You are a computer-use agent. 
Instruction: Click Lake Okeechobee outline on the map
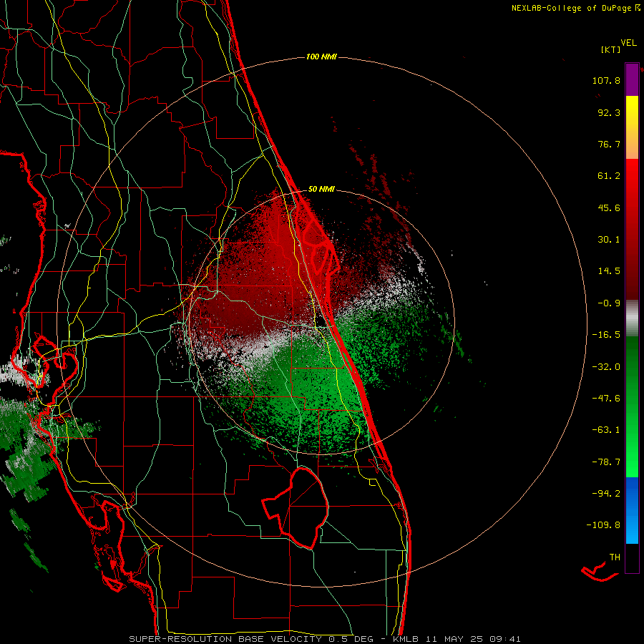[296, 508]
